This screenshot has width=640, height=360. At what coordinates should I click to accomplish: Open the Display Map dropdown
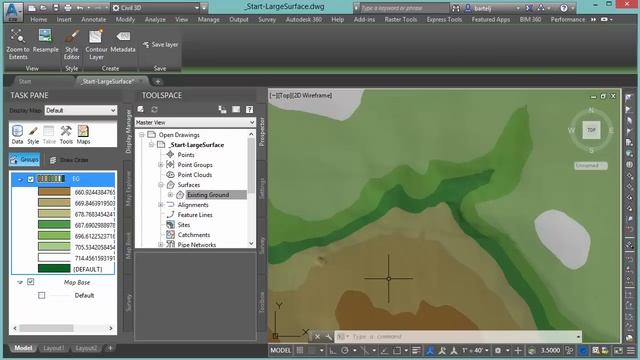(x=81, y=110)
